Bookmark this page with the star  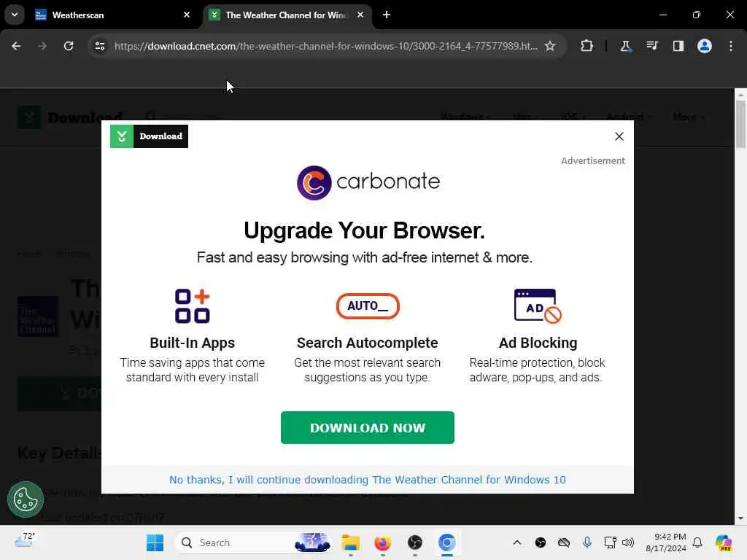(550, 46)
